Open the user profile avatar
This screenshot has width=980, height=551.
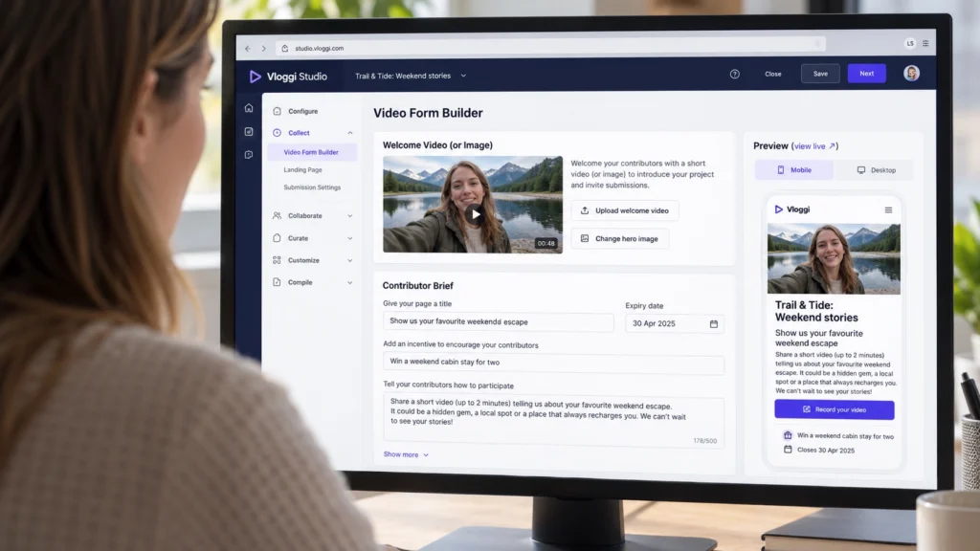[911, 73]
